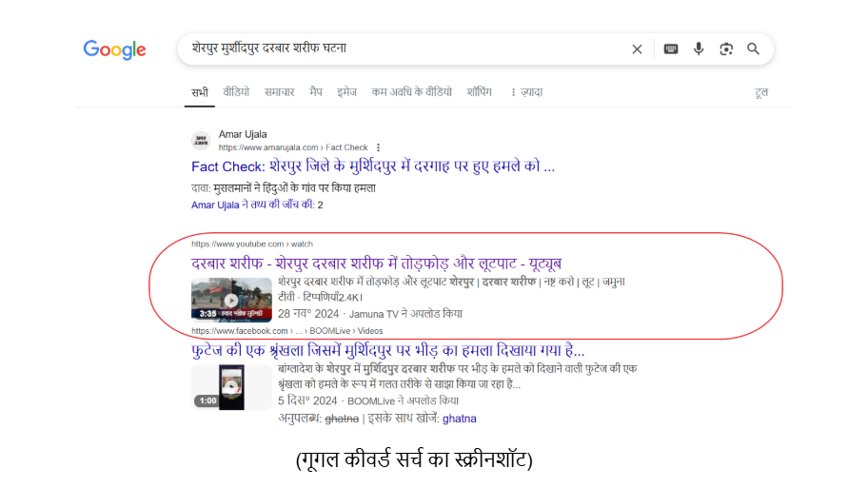Screen dimensions: 868x488
Task: Switch to the मैप tab
Action: pyautogui.click(x=316, y=92)
